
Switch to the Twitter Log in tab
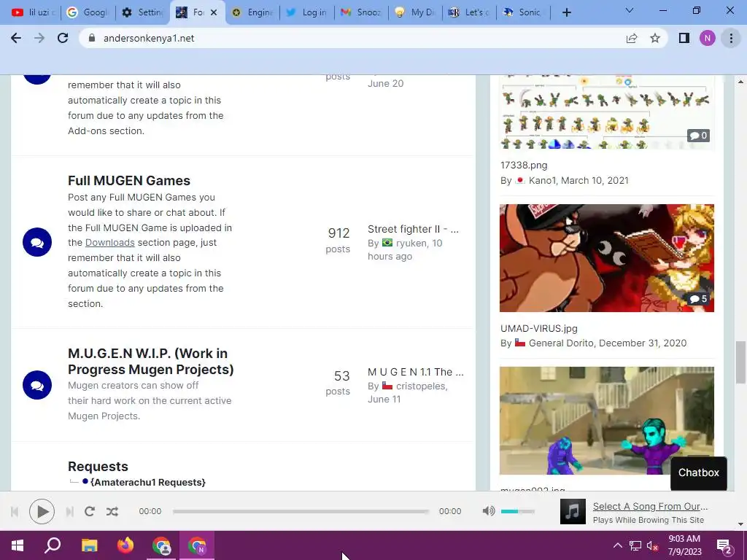pyautogui.click(x=307, y=12)
